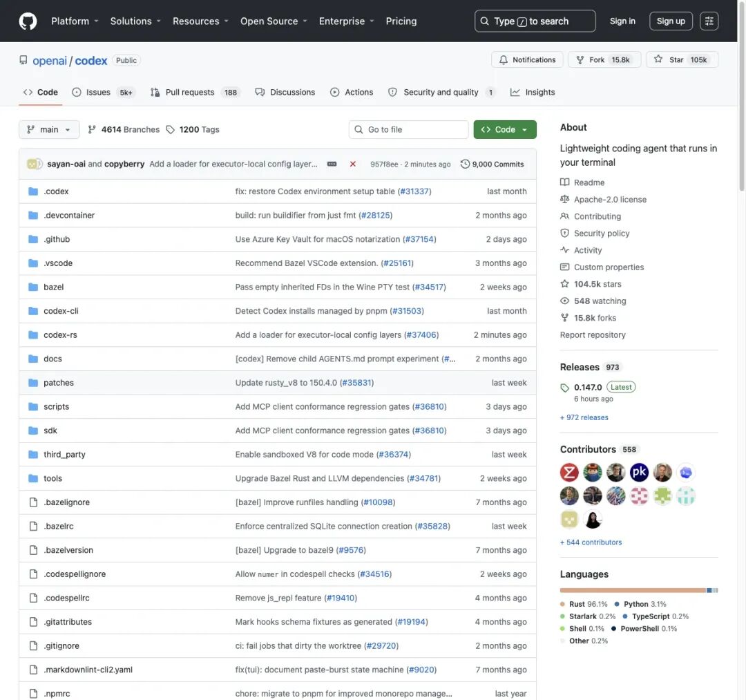Open the codex-rs folder
This screenshot has width=746, height=700.
[60, 335]
